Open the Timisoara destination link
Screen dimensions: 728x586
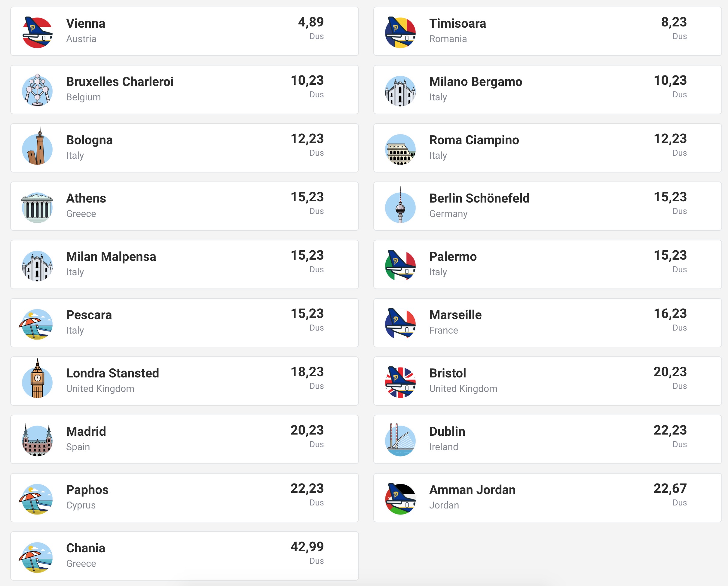coord(457,24)
